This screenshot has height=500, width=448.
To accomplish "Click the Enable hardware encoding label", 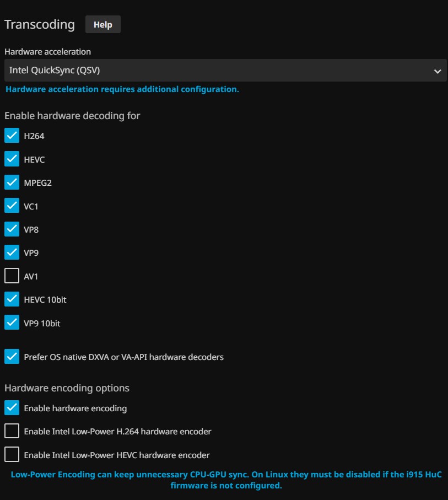I will [x=75, y=408].
